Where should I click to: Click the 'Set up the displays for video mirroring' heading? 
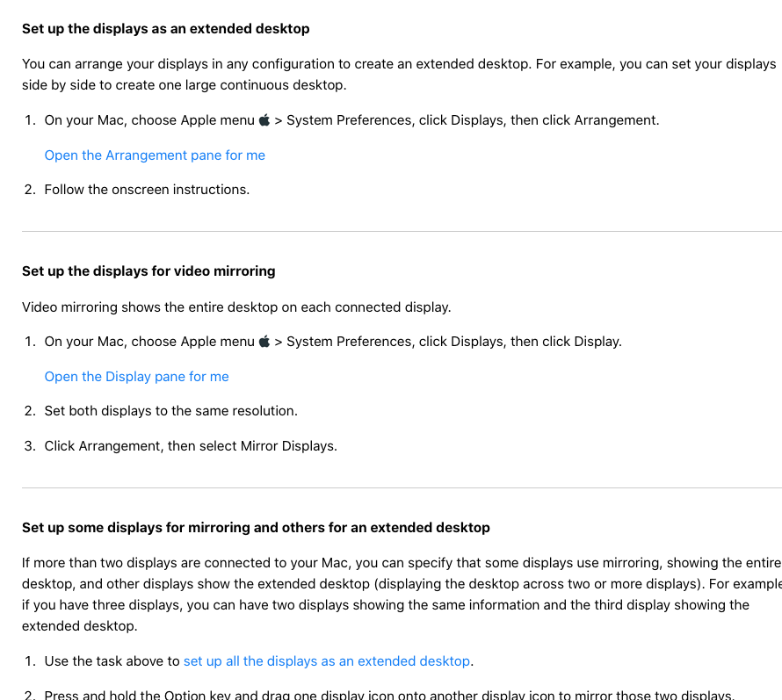point(148,271)
